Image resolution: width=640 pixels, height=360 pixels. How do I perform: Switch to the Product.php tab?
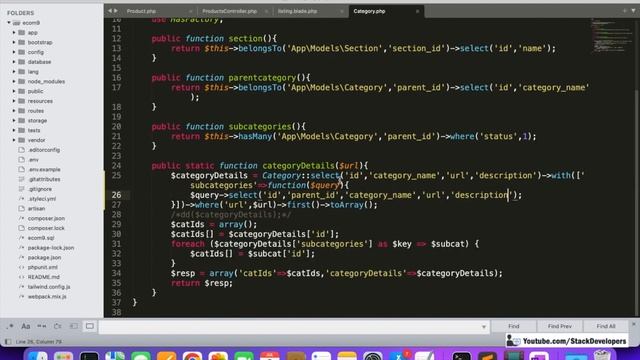141,11
